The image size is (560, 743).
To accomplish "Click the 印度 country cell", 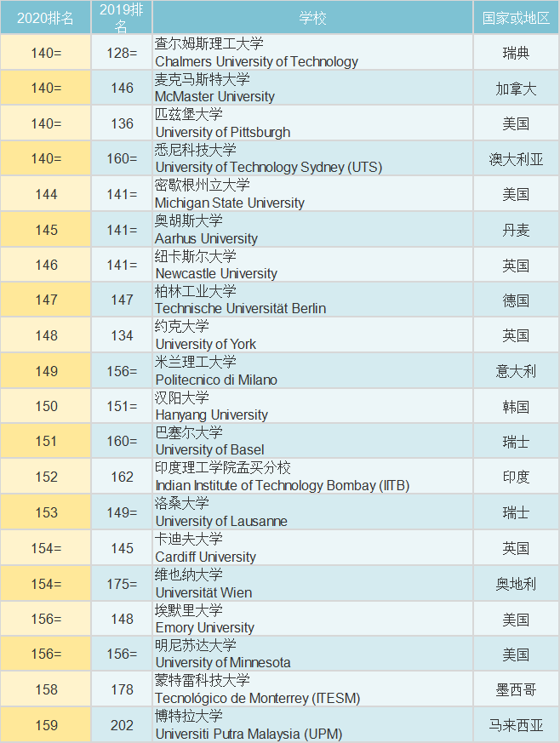I will (x=516, y=477).
